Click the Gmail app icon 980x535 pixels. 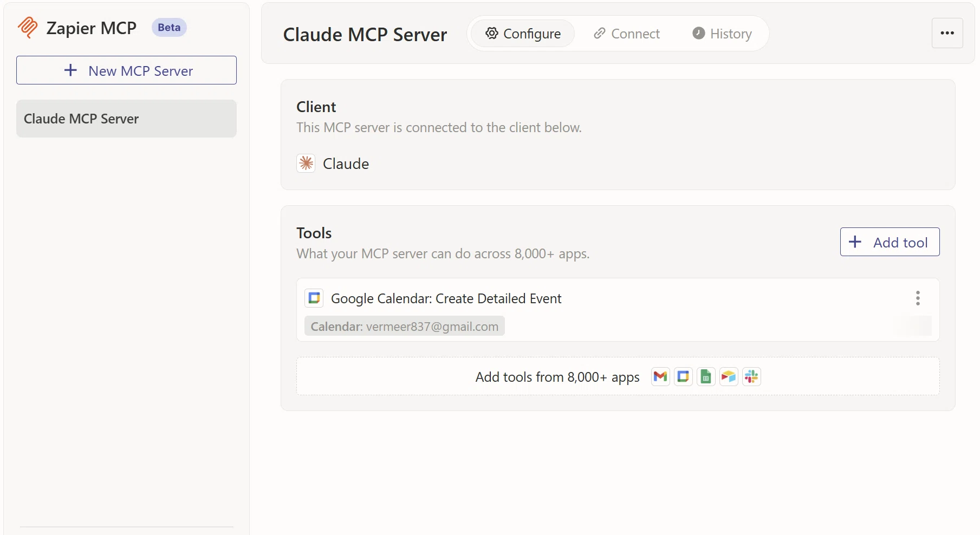pyautogui.click(x=660, y=376)
